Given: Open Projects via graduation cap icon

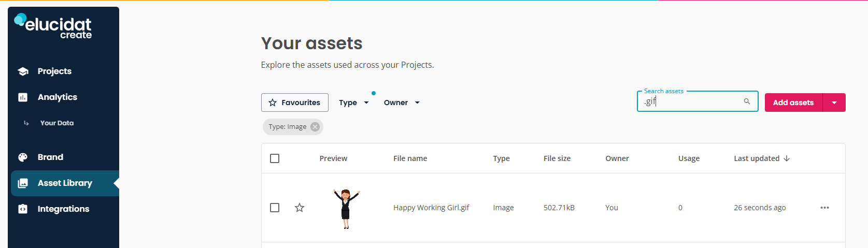Looking at the screenshot, I should [x=23, y=71].
